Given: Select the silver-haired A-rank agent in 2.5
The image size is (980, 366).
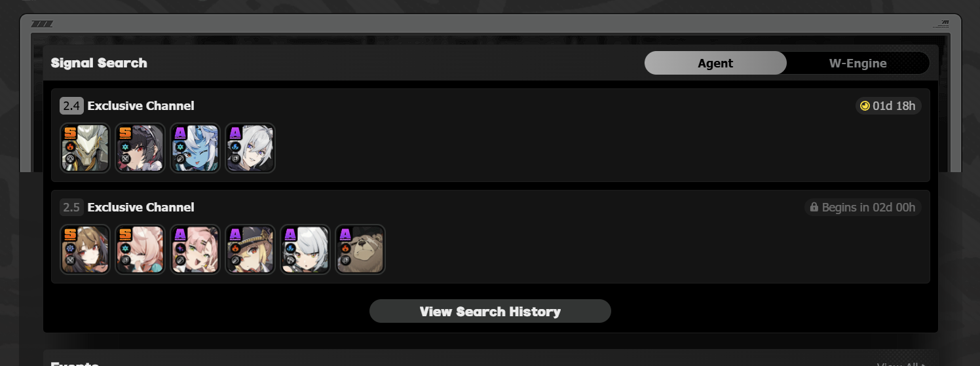Looking at the screenshot, I should (305, 249).
